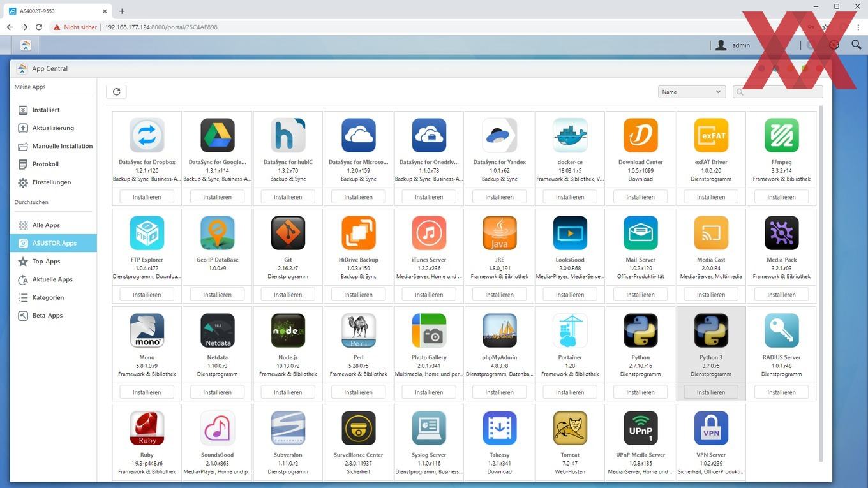Select the VPN Server icon

point(711,428)
